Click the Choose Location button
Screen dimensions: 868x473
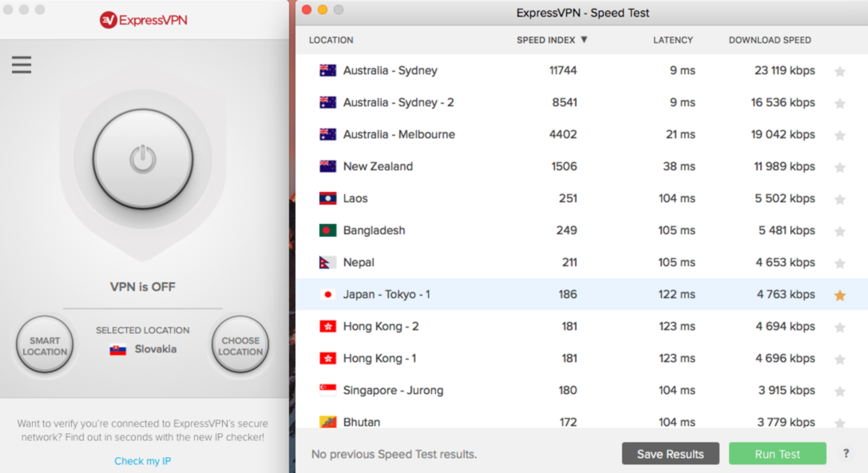[x=240, y=346]
